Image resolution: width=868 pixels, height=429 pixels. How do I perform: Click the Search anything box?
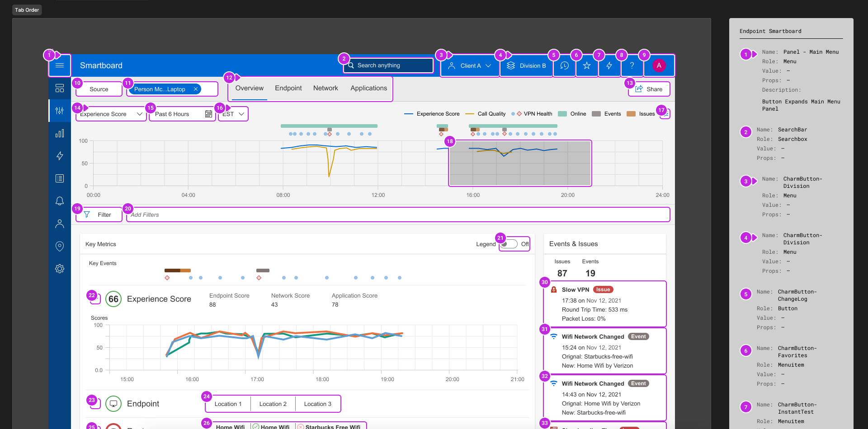(x=388, y=65)
